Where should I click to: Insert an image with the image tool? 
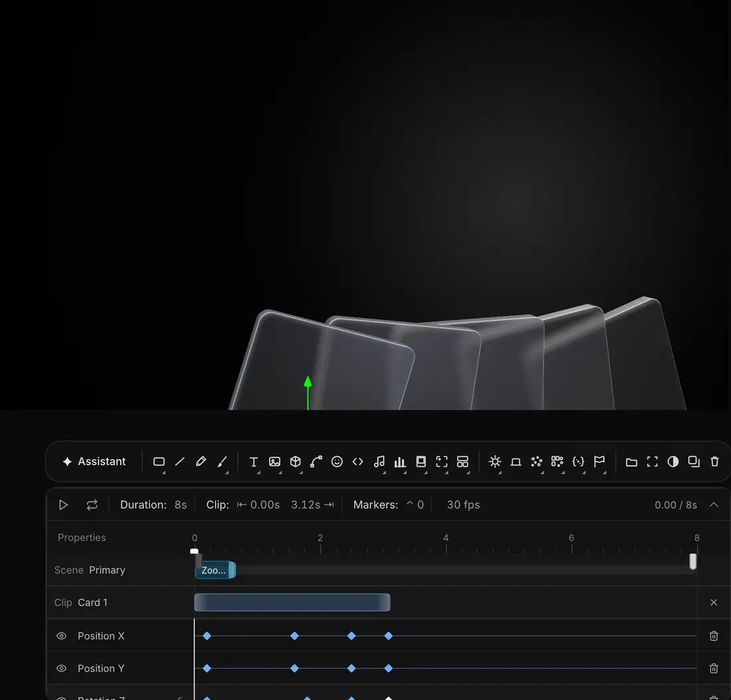point(274,462)
